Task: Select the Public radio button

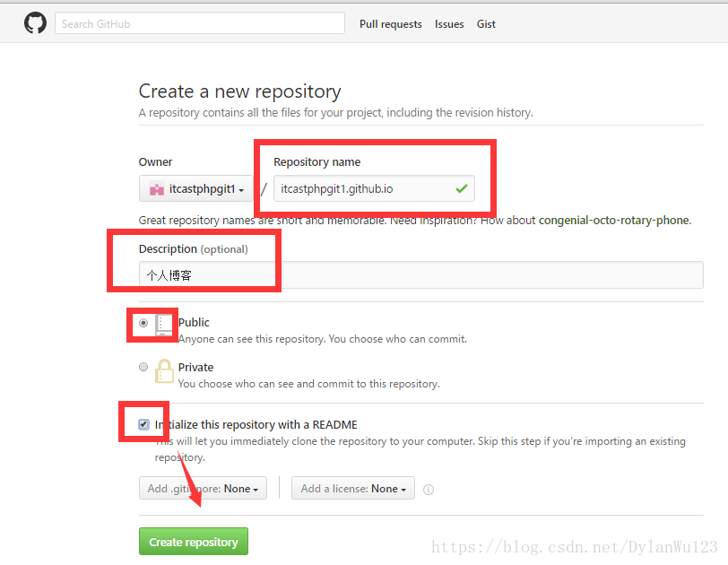Action: click(x=143, y=323)
